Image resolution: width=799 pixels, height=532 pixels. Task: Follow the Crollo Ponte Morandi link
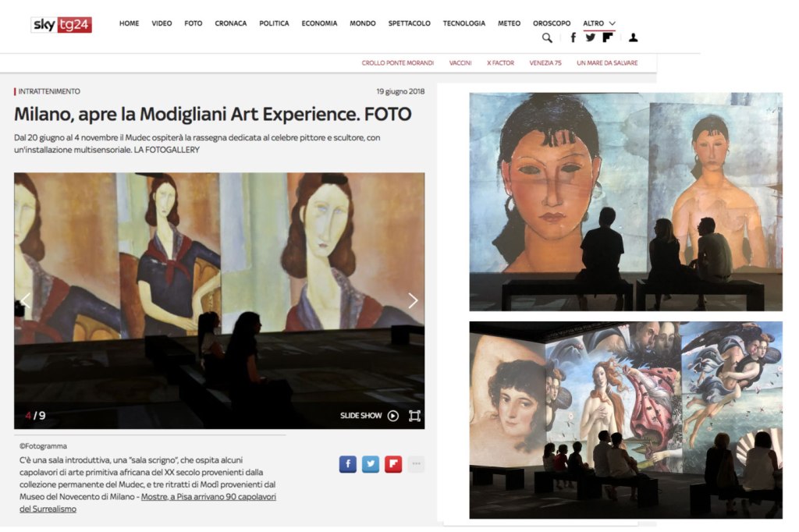(397, 63)
